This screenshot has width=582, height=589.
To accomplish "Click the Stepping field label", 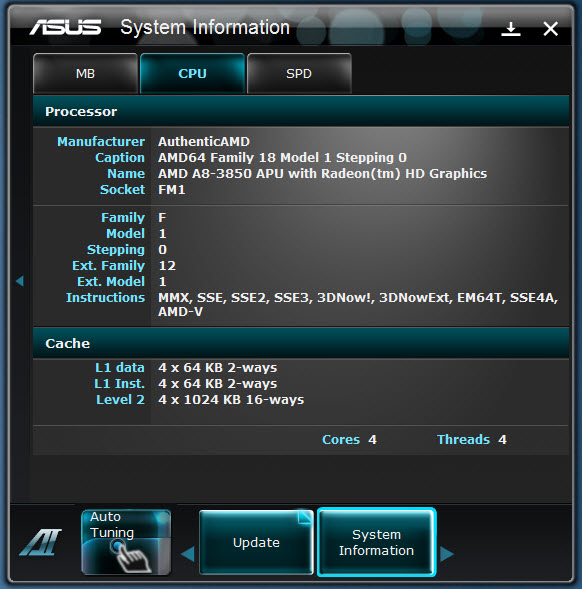I will (116, 249).
